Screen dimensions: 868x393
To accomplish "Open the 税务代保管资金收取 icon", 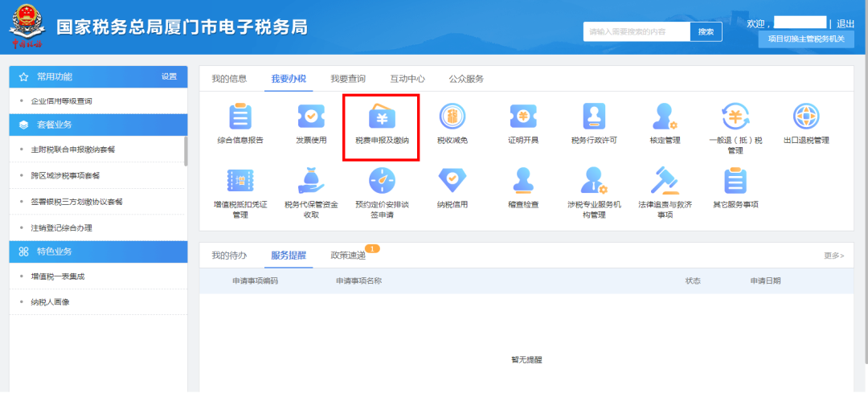I will click(311, 181).
